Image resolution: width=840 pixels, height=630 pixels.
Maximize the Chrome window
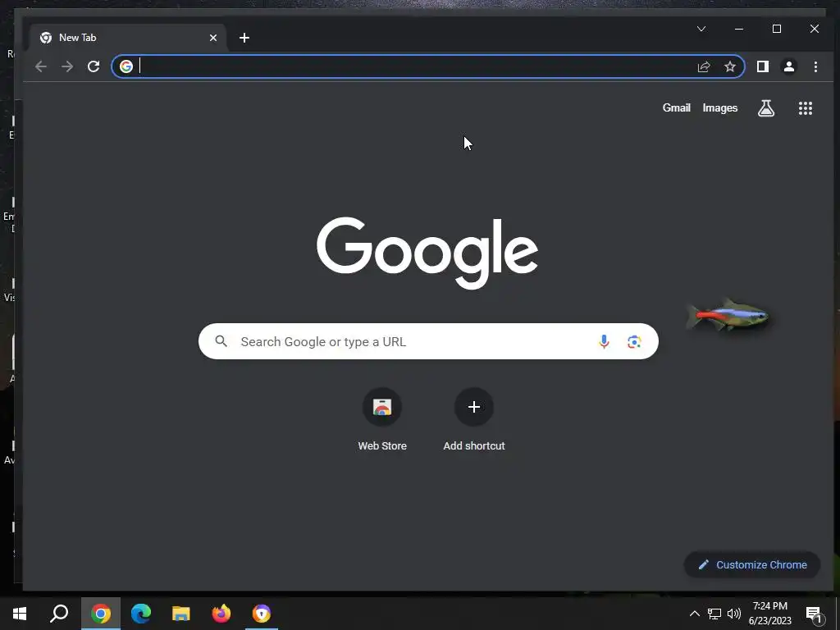[x=776, y=29]
